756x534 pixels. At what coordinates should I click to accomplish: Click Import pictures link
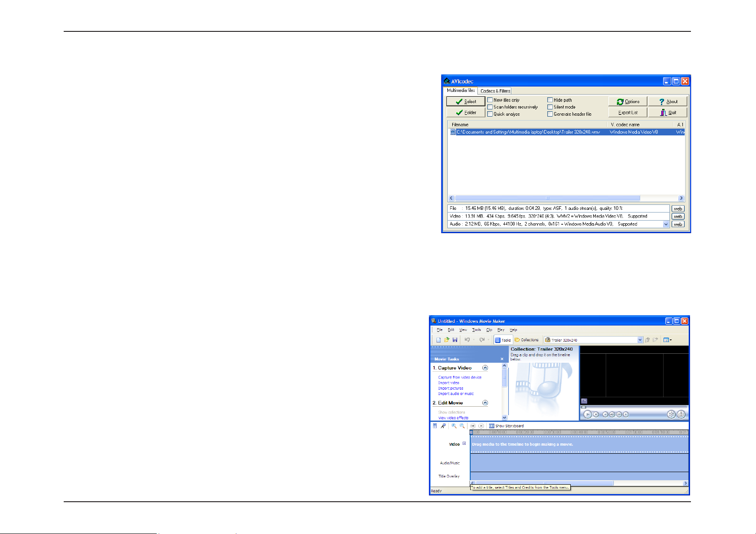point(451,388)
